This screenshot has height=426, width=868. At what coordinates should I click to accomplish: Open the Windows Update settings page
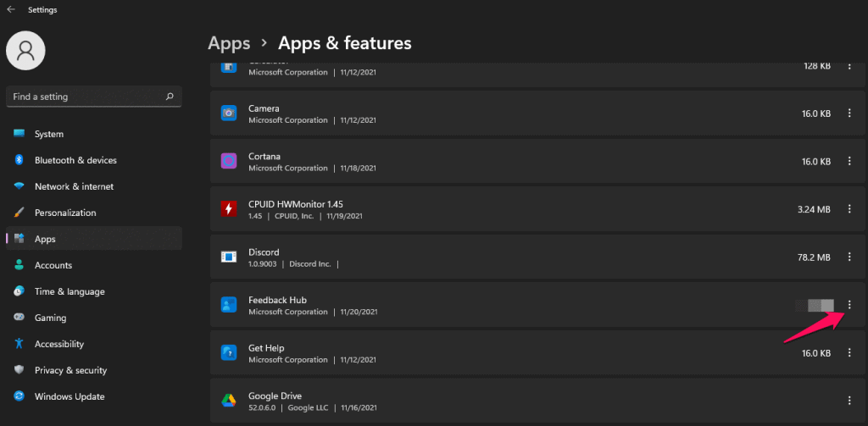pos(70,396)
